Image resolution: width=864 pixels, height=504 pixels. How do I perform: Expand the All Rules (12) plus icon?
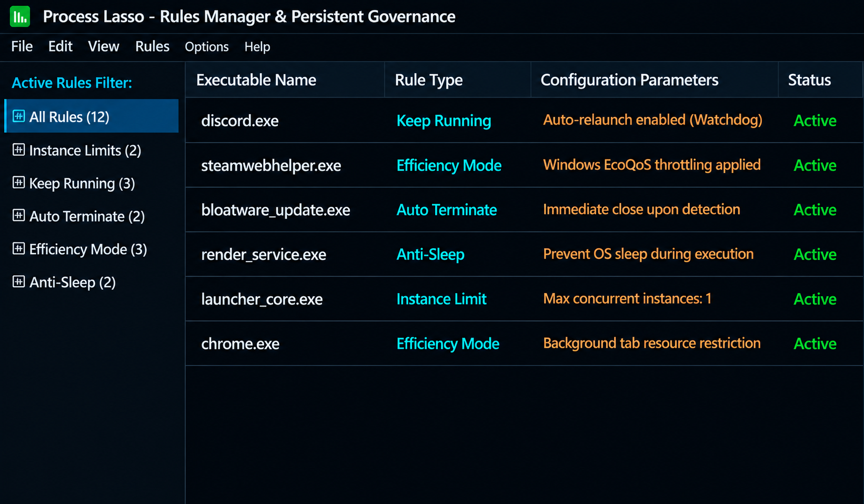18,116
